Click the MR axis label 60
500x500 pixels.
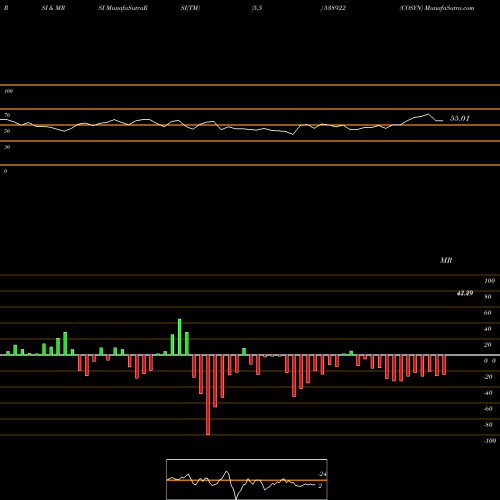click(x=488, y=313)
